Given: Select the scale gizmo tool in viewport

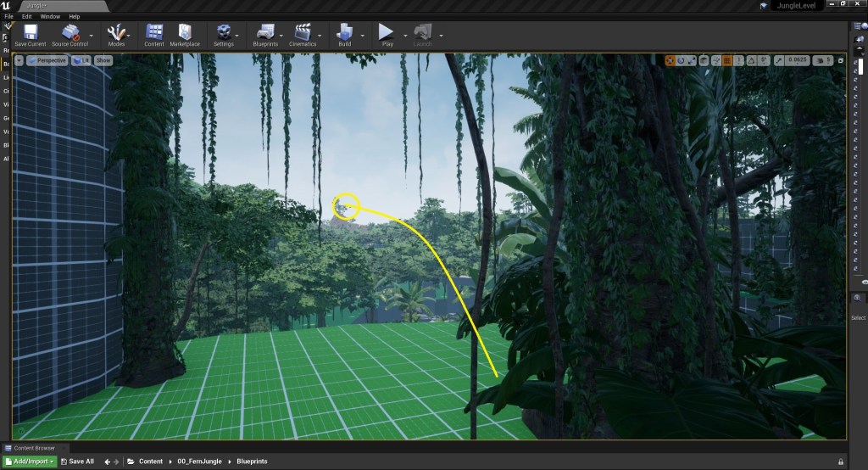Looking at the screenshot, I should pyautogui.click(x=691, y=60).
